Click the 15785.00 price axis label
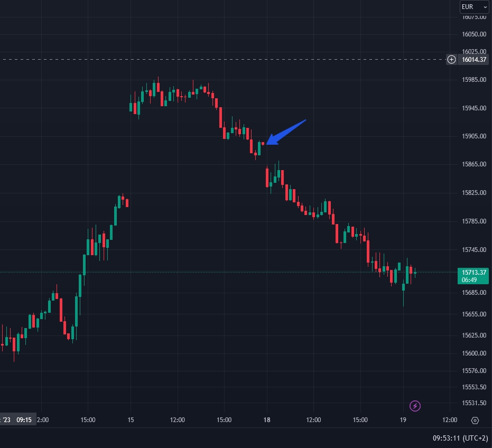Image resolution: width=492 pixels, height=448 pixels. pyautogui.click(x=474, y=221)
